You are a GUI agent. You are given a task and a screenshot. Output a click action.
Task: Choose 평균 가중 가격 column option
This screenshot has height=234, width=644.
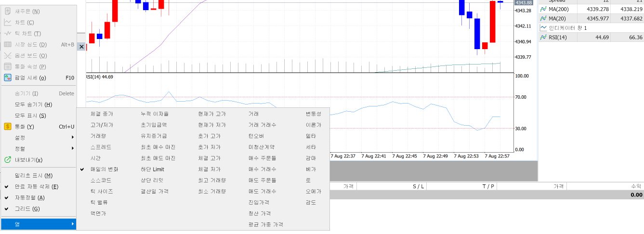(x=265, y=225)
